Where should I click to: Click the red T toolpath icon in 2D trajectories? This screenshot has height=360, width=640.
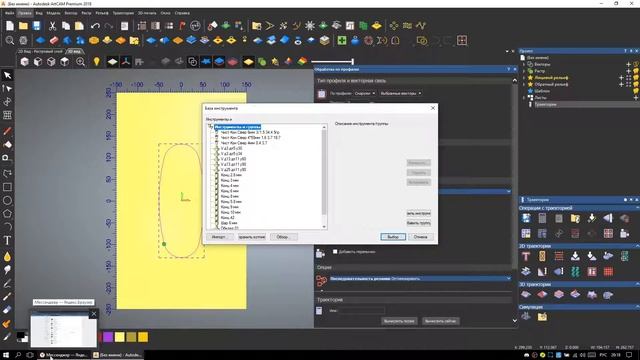point(526,256)
